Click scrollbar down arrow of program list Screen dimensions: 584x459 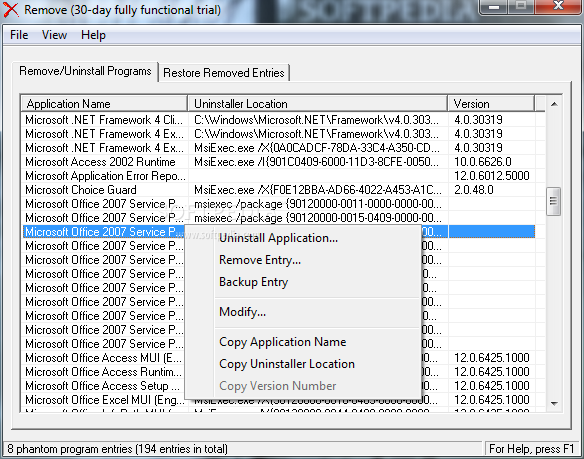[554, 404]
